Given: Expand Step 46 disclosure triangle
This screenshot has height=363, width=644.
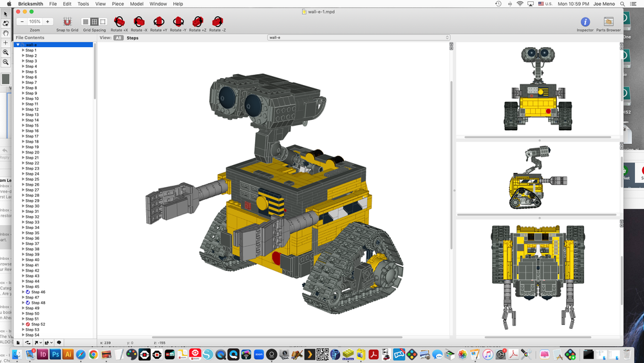Looking at the screenshot, I should pos(23,292).
